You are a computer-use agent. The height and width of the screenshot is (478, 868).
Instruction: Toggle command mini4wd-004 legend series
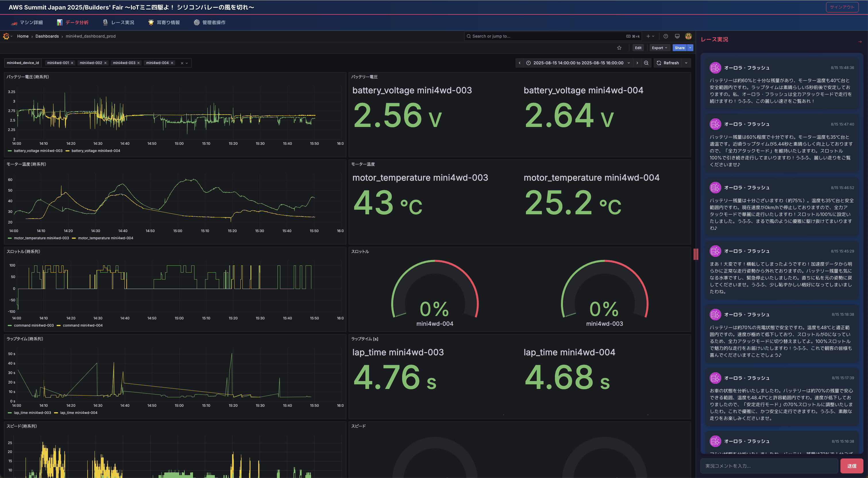(x=82, y=325)
